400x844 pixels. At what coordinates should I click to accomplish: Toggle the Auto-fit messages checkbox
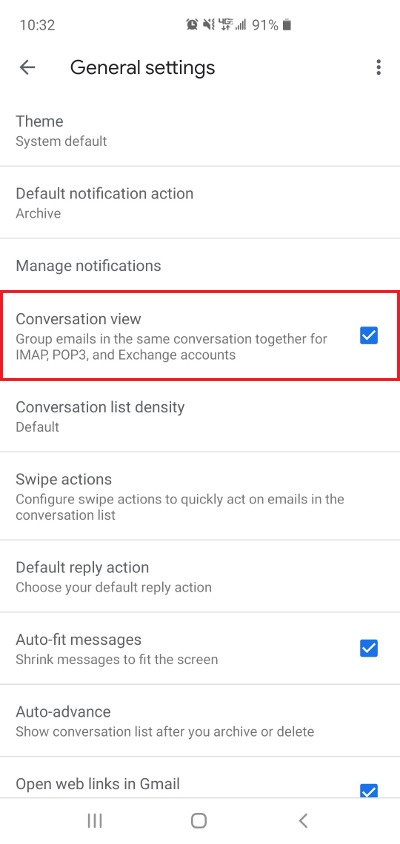pos(369,648)
